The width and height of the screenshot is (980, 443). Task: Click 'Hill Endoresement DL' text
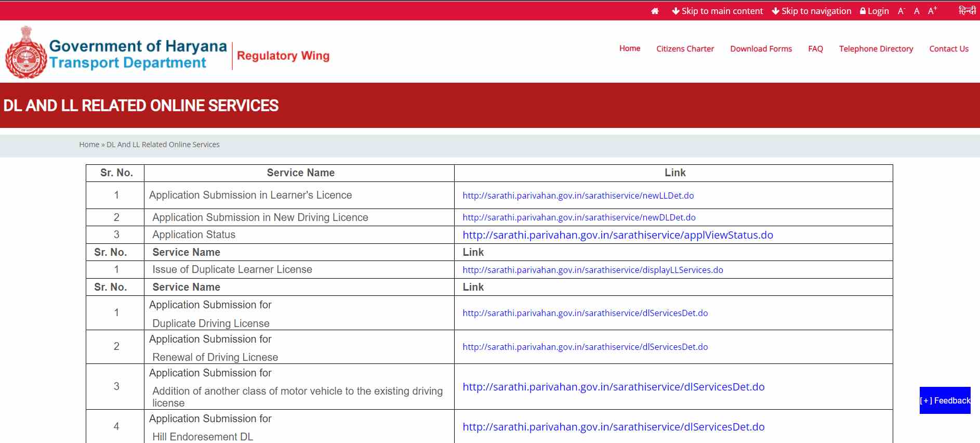click(x=203, y=437)
